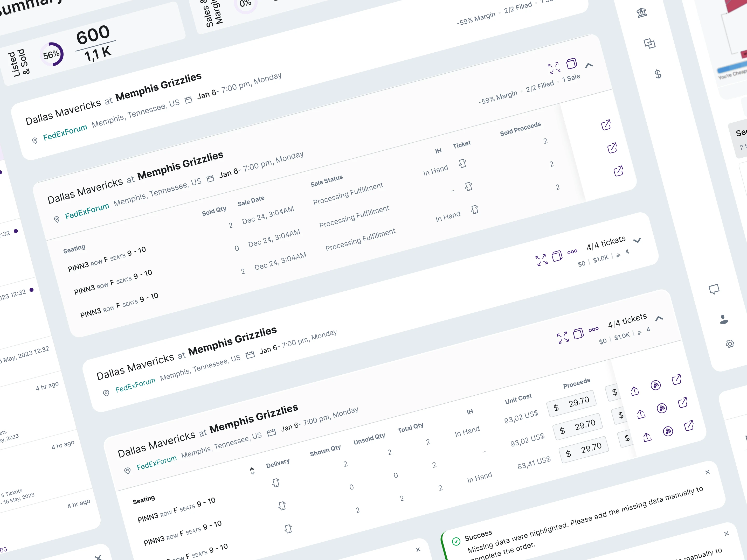The image size is (747, 560).
Task: Open the user profile sidebar icon
Action: coord(724,319)
